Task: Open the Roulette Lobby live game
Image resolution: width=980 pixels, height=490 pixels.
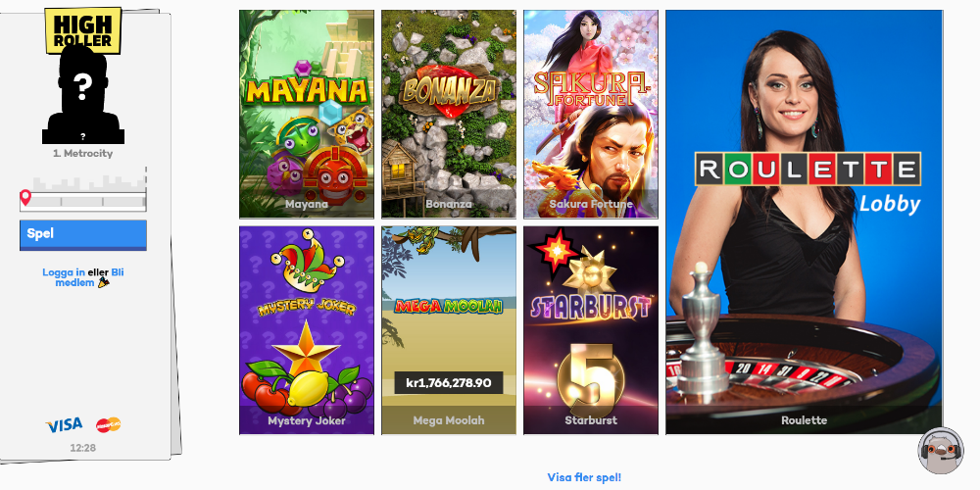Action: [x=804, y=221]
